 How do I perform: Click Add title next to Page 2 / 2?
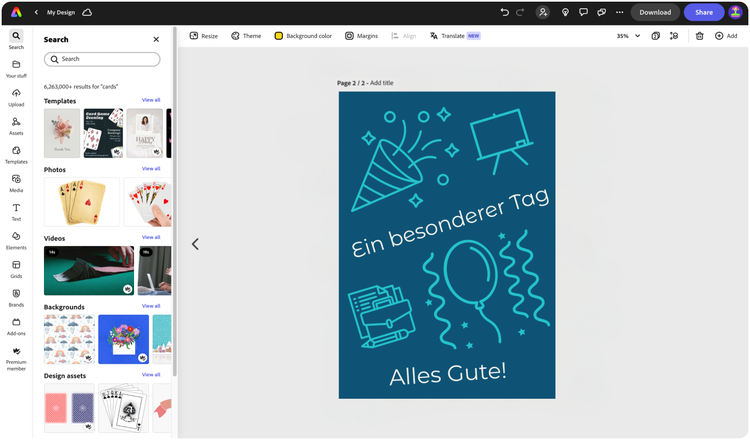tap(382, 83)
